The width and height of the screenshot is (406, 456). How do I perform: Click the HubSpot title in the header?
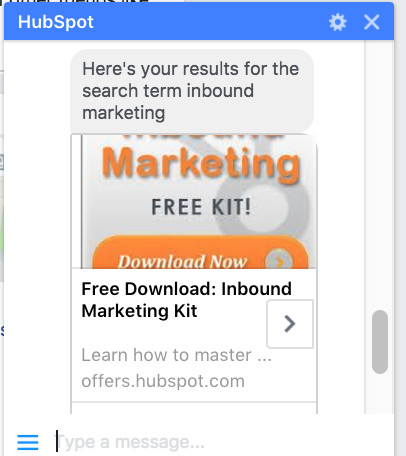(x=56, y=22)
